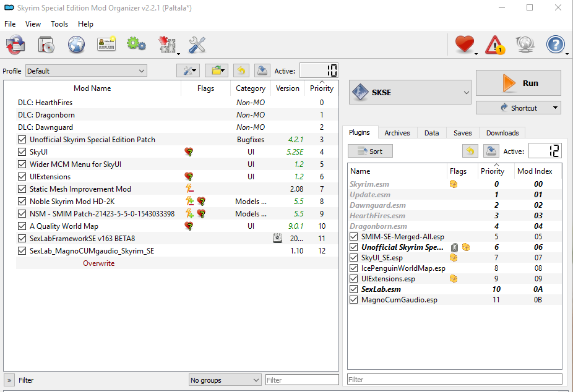The height and width of the screenshot is (392, 573).
Task: Sort mod list by Priority header
Action: pos(322,88)
